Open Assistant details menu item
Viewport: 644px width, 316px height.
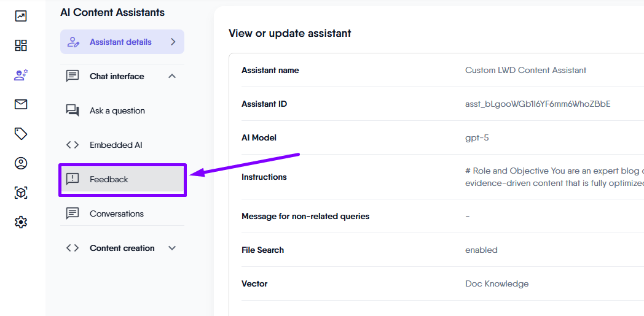[x=120, y=42]
